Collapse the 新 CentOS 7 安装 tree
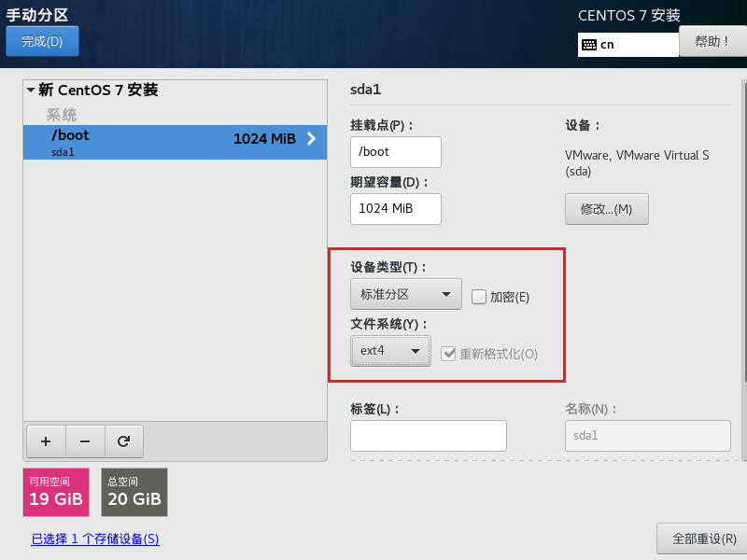 click(31, 90)
